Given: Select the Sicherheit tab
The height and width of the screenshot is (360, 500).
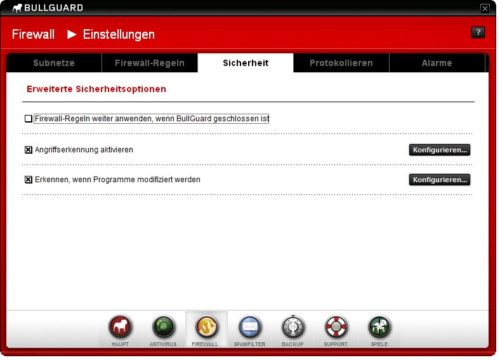Looking at the screenshot, I should click(246, 63).
